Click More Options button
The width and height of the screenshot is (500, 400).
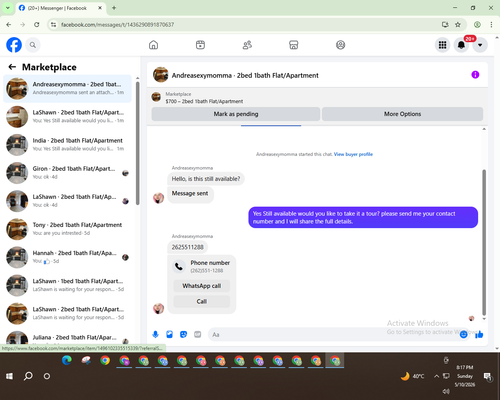point(402,114)
